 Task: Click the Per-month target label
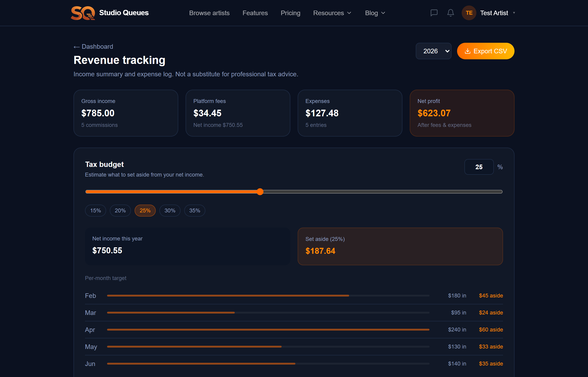pyautogui.click(x=105, y=278)
